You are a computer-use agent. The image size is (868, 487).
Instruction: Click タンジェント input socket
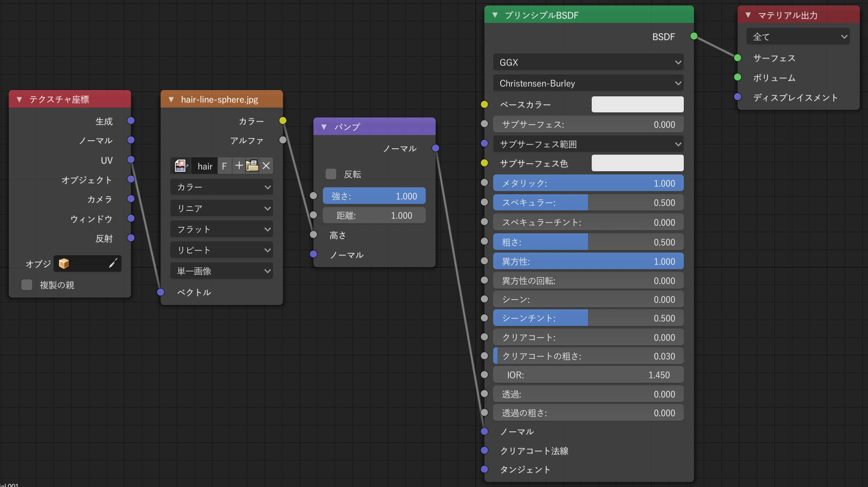484,469
